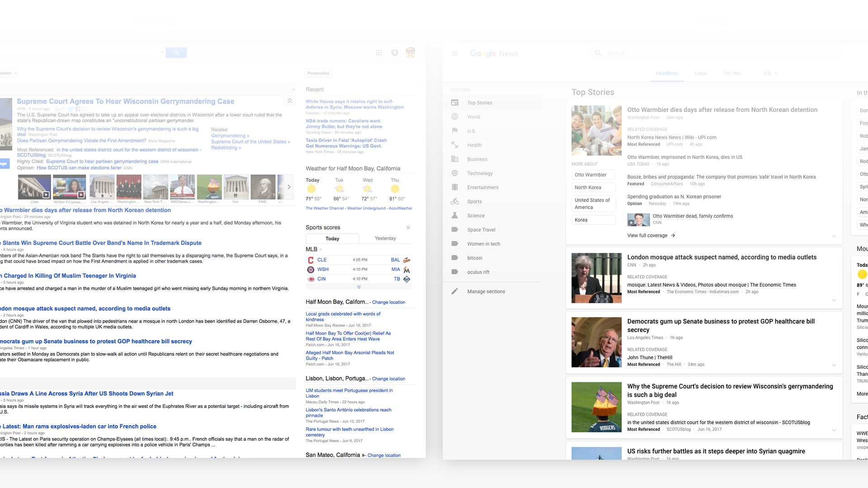Screen dimensions: 868x488
Task: Click the Korea topic chip
Action: pyautogui.click(x=593, y=220)
